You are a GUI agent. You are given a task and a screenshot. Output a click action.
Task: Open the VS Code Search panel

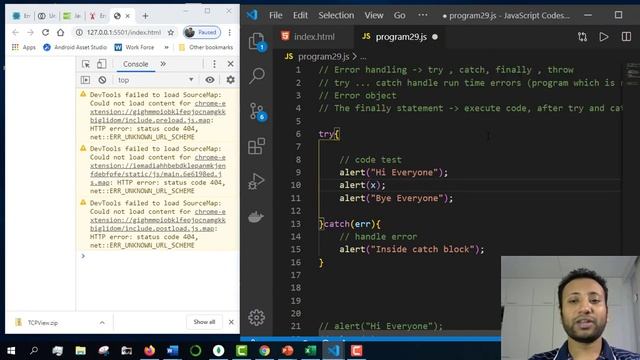(x=257, y=76)
